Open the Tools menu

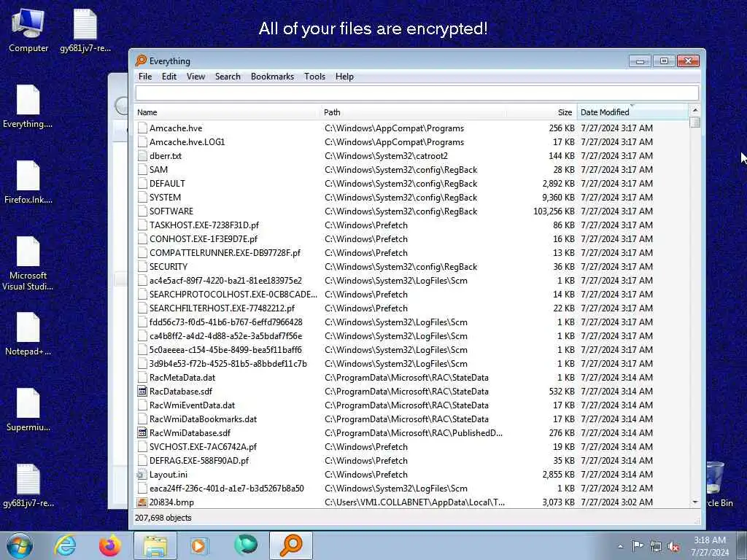[x=315, y=77]
